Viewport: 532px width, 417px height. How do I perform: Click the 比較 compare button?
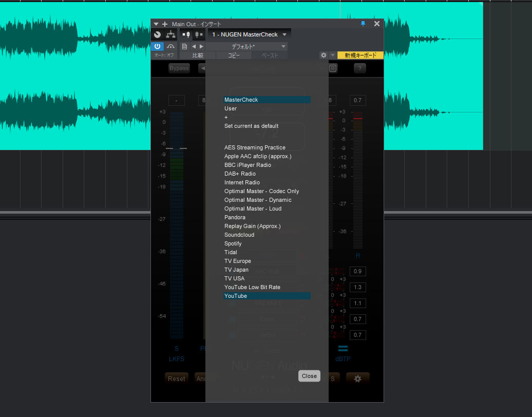point(198,55)
